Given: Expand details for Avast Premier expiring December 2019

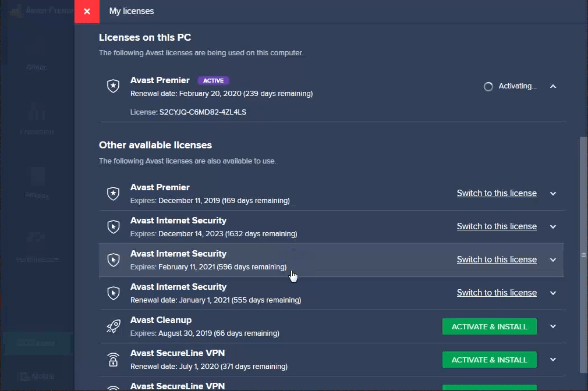Looking at the screenshot, I should (x=553, y=194).
